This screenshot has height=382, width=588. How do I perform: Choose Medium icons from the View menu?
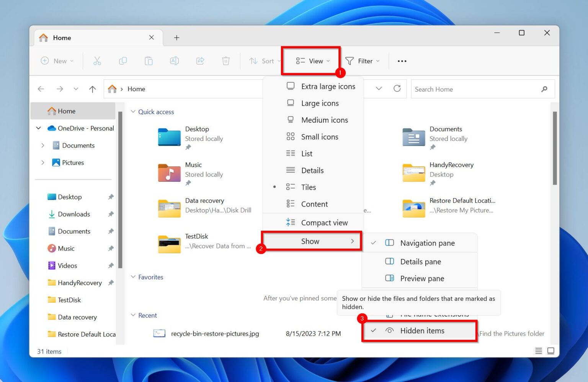(325, 120)
